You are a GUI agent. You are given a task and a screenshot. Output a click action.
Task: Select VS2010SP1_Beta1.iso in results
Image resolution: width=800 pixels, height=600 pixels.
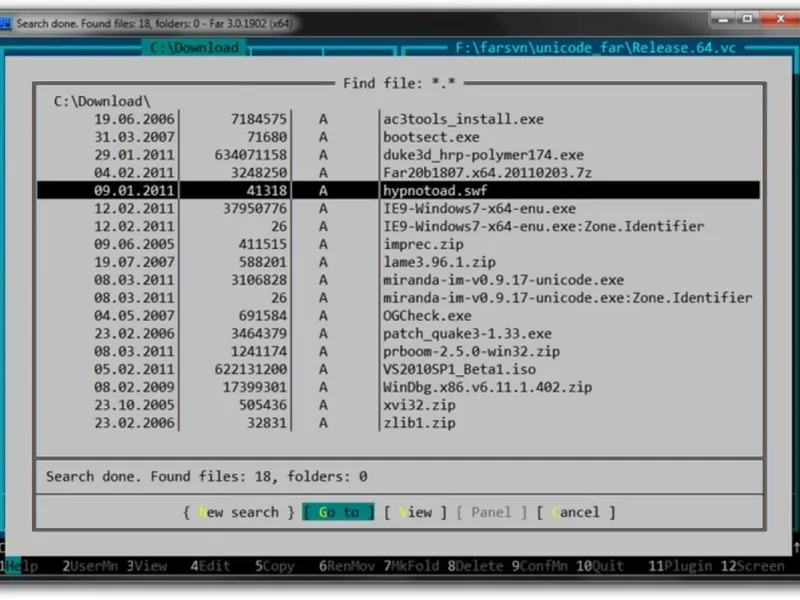pyautogui.click(x=398, y=369)
